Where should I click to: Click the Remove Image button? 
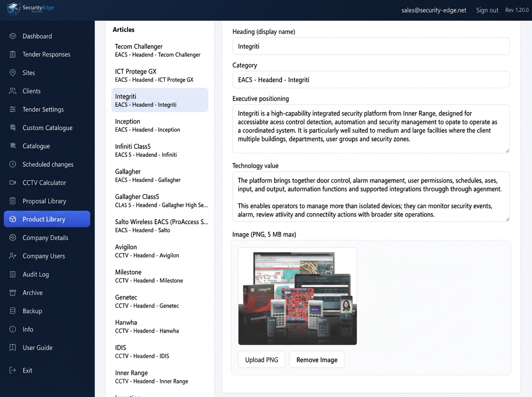click(317, 360)
